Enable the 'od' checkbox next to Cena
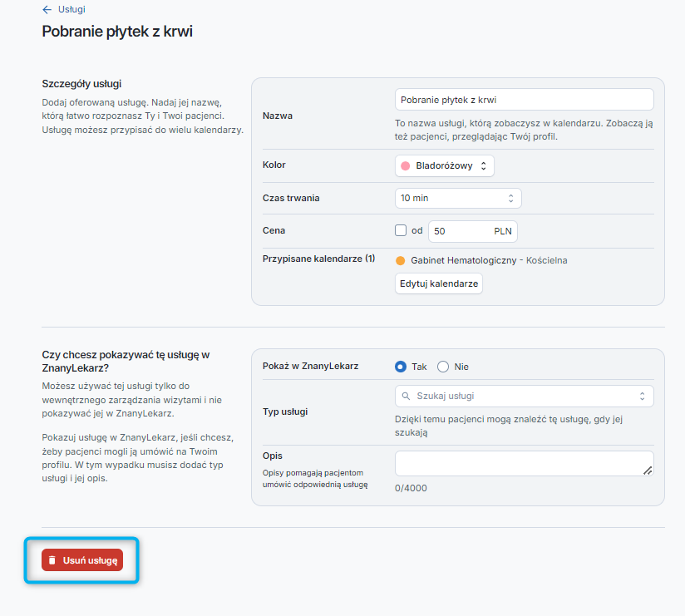Image resolution: width=685 pixels, height=616 pixels. pyautogui.click(x=399, y=230)
